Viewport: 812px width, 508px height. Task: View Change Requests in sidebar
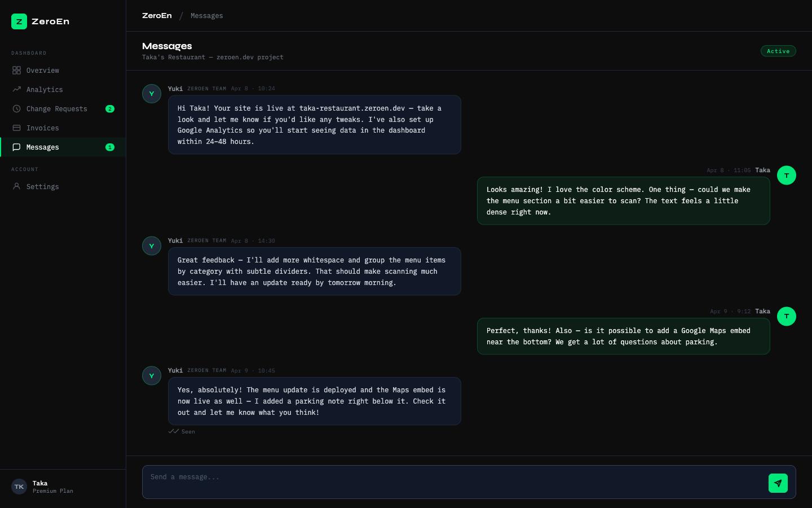click(57, 108)
